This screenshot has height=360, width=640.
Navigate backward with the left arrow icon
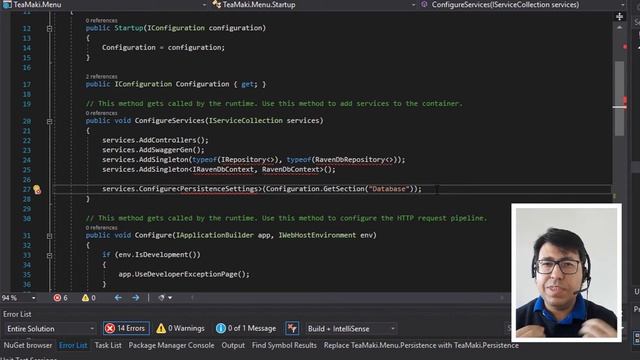(x=118, y=298)
